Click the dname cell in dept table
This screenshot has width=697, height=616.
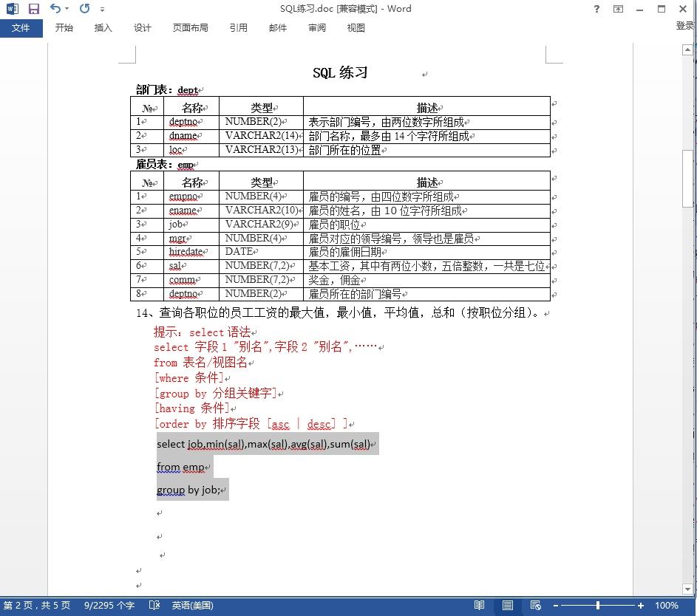click(x=191, y=136)
